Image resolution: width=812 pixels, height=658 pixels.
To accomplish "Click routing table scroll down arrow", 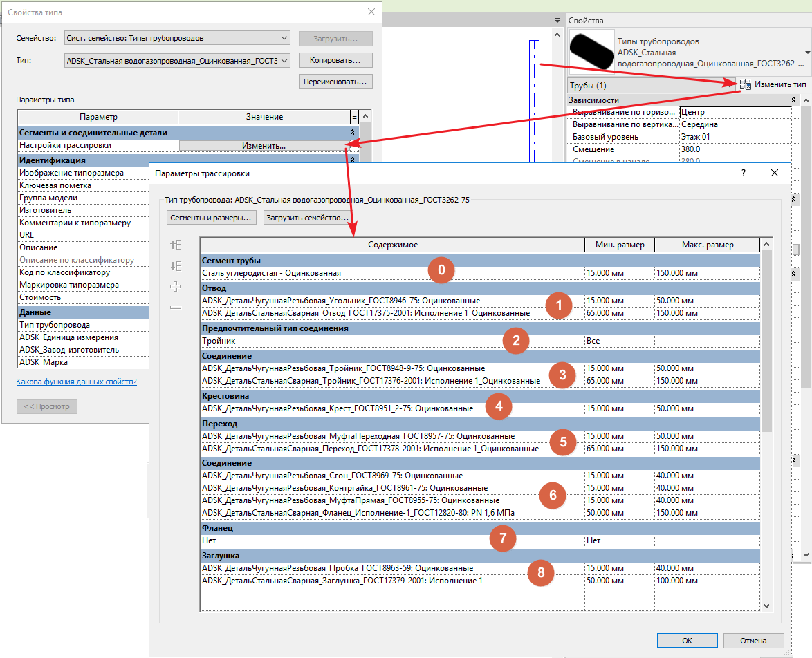I will click(766, 605).
